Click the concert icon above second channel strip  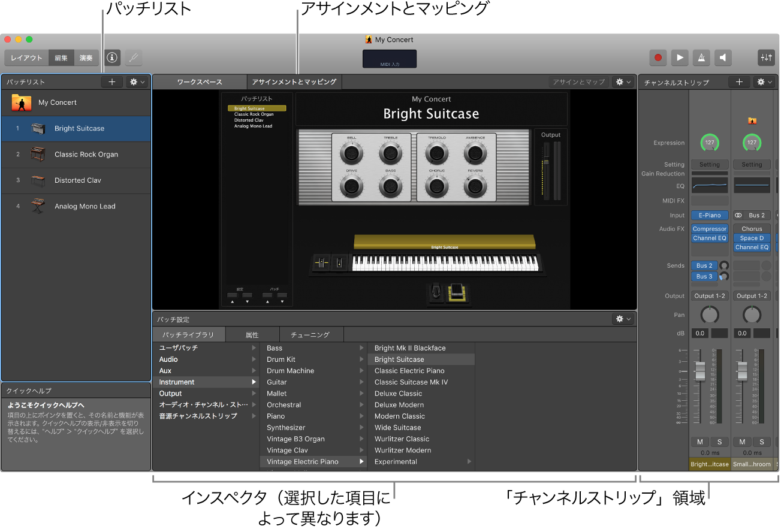(752, 120)
